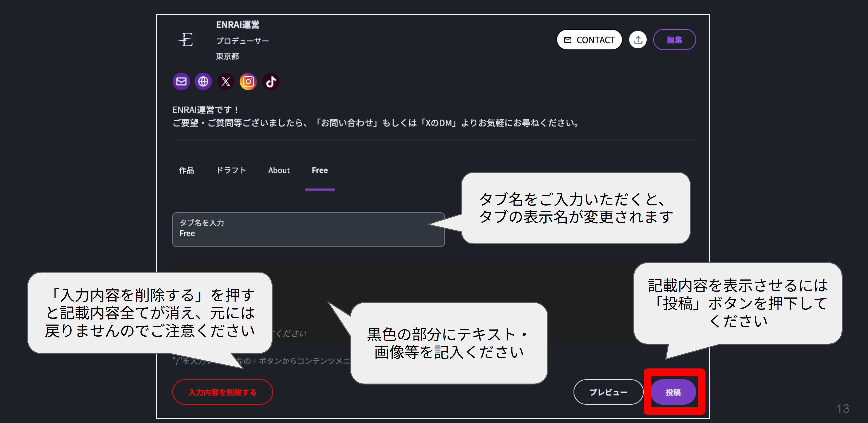Click the share upload icon
The height and width of the screenshot is (423, 868).
(638, 40)
